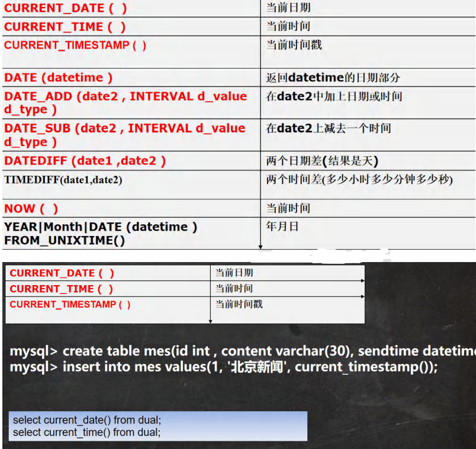This screenshot has width=476, height=449.
Task: Click TIMEDIFF(date1,date2) entry
Action: click(x=63, y=180)
